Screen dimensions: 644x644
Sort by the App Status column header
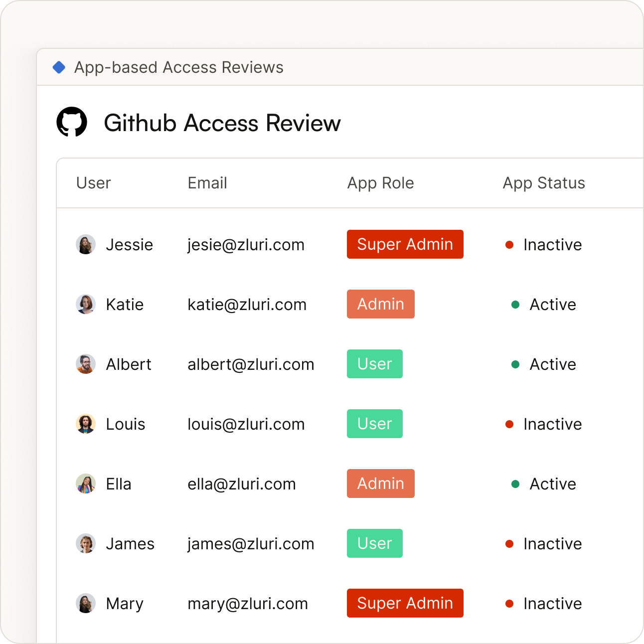(x=544, y=183)
